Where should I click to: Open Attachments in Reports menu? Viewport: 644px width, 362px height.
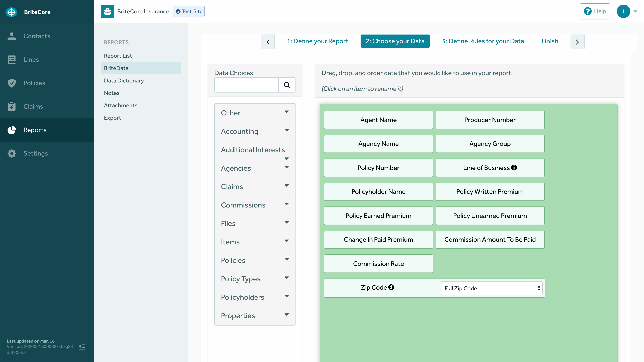[141, 105]
